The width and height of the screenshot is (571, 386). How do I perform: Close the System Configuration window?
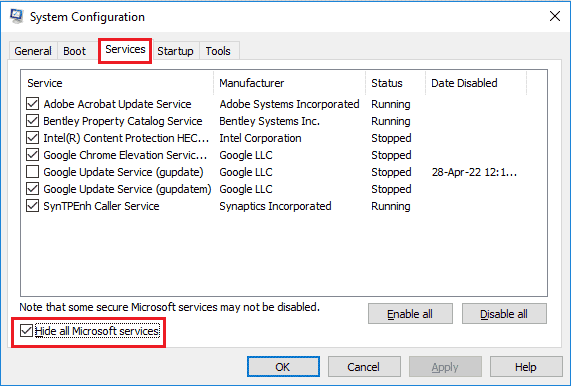(555, 16)
